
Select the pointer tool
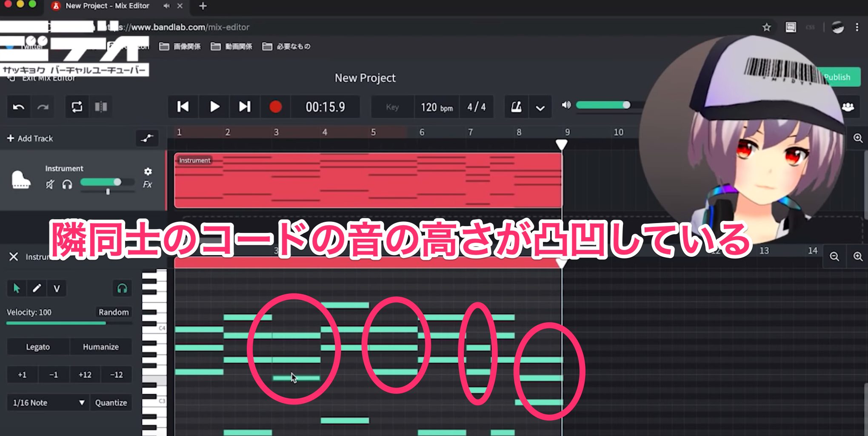coord(16,288)
